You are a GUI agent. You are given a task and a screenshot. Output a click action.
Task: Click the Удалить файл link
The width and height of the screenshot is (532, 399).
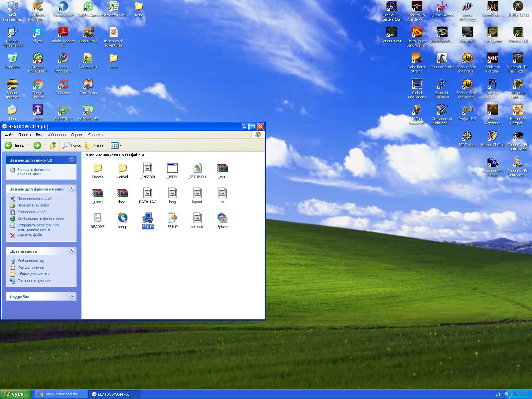point(29,235)
